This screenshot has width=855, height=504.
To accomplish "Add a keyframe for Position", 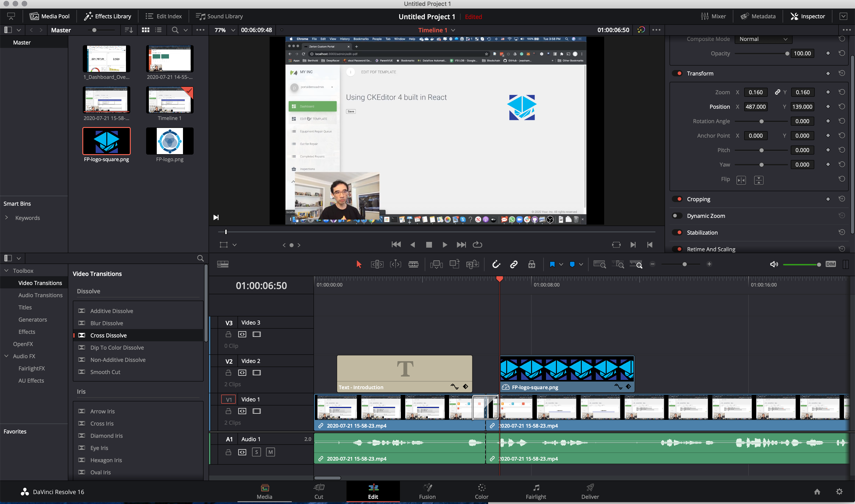I will click(x=828, y=107).
